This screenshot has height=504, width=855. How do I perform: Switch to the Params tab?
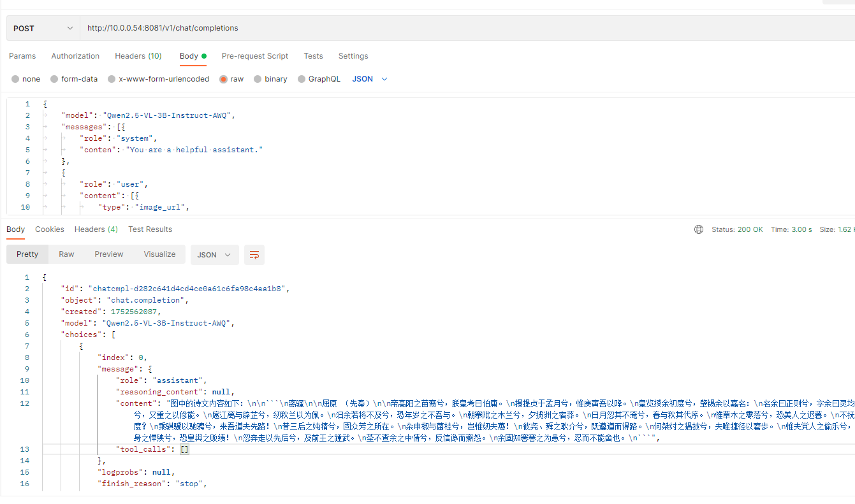click(x=22, y=56)
